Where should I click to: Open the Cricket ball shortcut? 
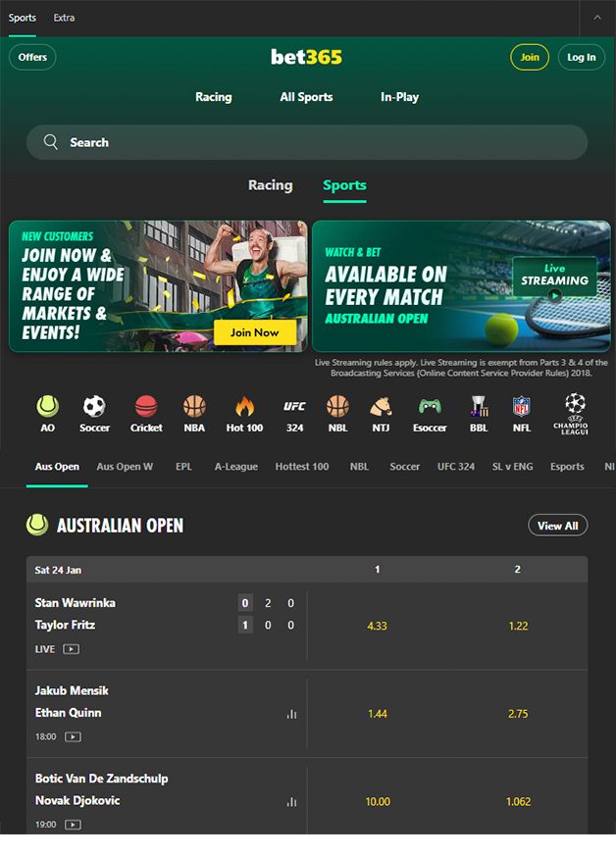[146, 407]
